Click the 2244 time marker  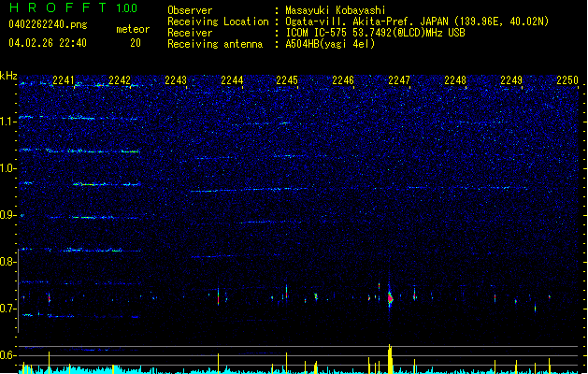[232, 80]
